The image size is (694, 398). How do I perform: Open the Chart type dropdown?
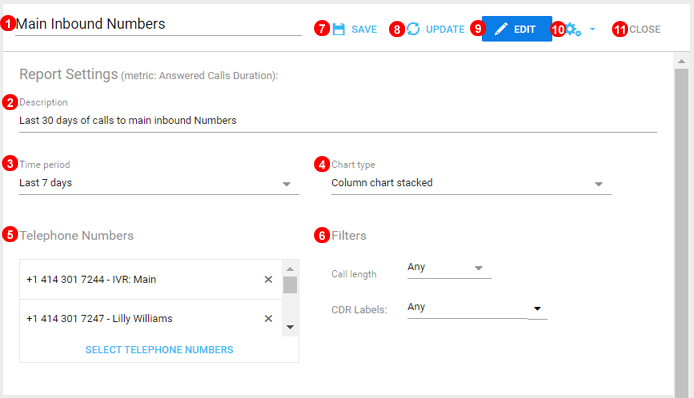[x=471, y=183]
